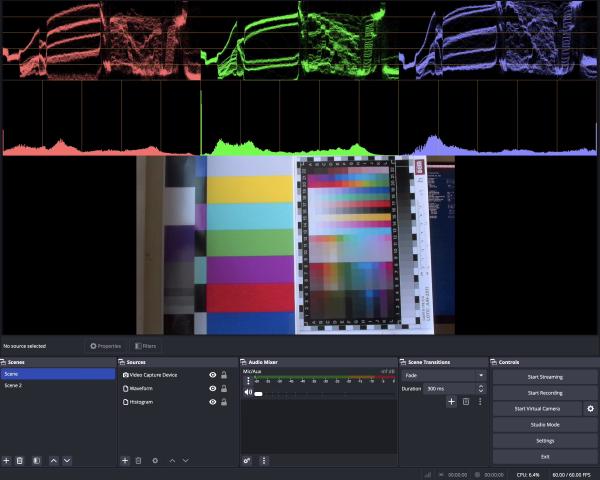The height and width of the screenshot is (480, 600).
Task: Click '60.00 / 60.00 FPS' status text
Action: (571, 475)
